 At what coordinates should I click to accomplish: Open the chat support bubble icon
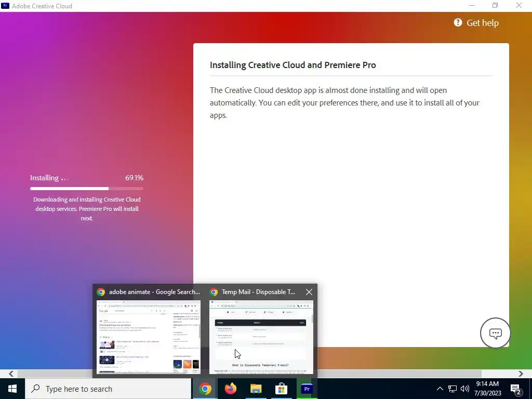pos(495,333)
